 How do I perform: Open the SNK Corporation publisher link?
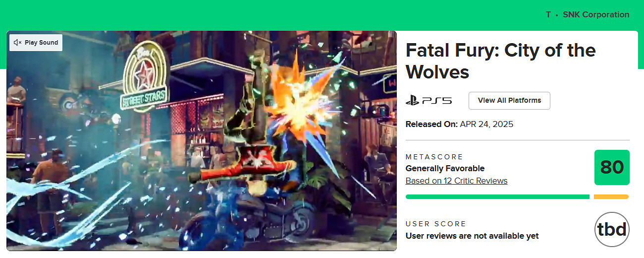coord(596,15)
